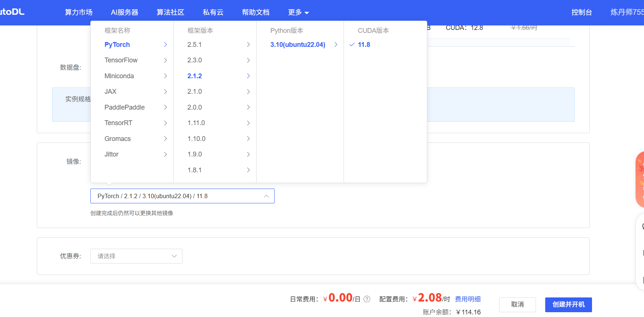The image size is (644, 317).
Task: Expand Miniconda chevron arrow
Action: [x=166, y=76]
